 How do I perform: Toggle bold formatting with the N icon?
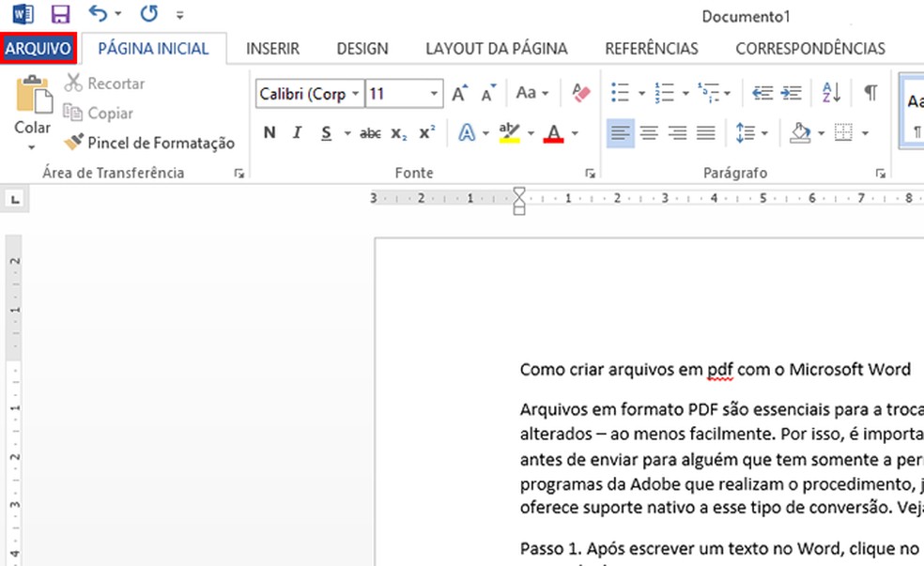269,132
